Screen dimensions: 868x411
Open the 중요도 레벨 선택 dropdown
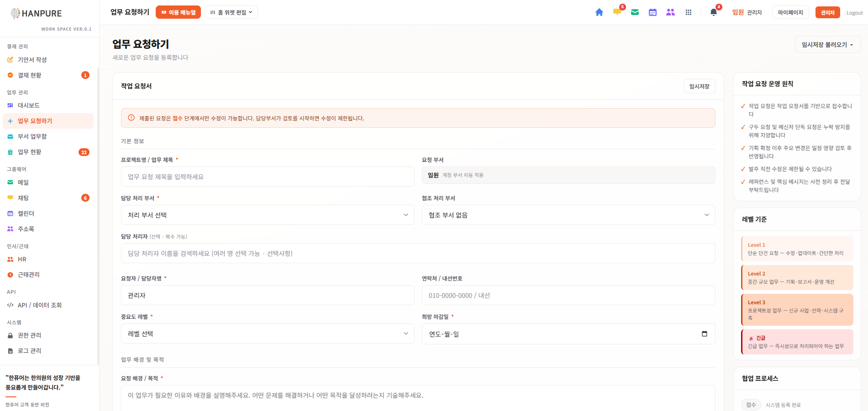click(x=268, y=333)
